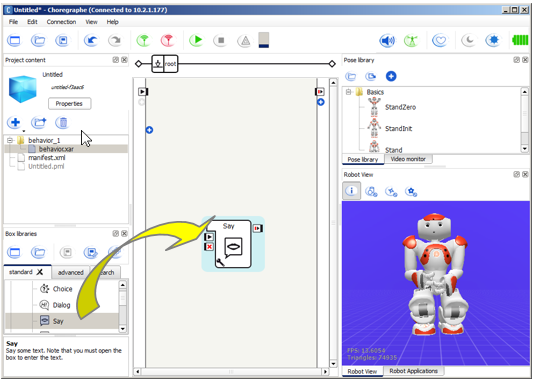
Task: Switch to the standard box library tab
Action: 21,272
